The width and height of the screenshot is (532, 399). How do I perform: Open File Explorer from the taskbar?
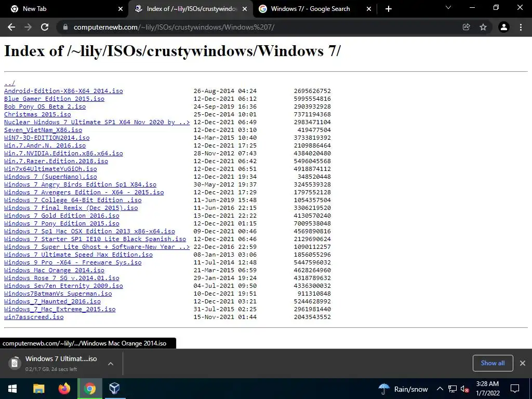[38, 389]
